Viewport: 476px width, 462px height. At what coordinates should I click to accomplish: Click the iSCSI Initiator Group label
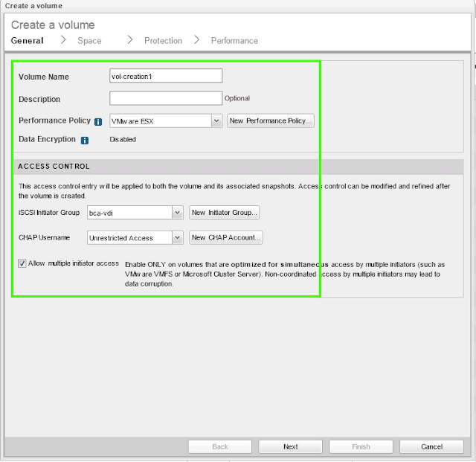point(49,212)
